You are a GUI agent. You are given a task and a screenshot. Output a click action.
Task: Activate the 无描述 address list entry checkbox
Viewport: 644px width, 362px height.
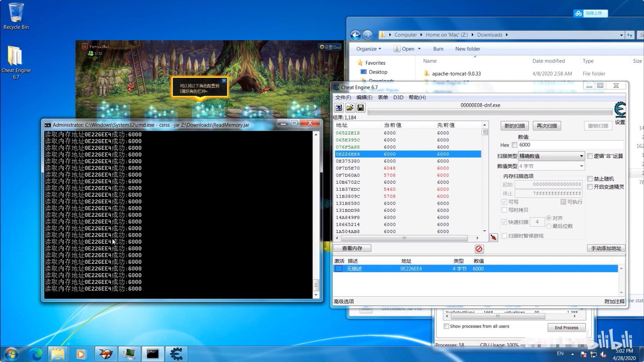(339, 269)
